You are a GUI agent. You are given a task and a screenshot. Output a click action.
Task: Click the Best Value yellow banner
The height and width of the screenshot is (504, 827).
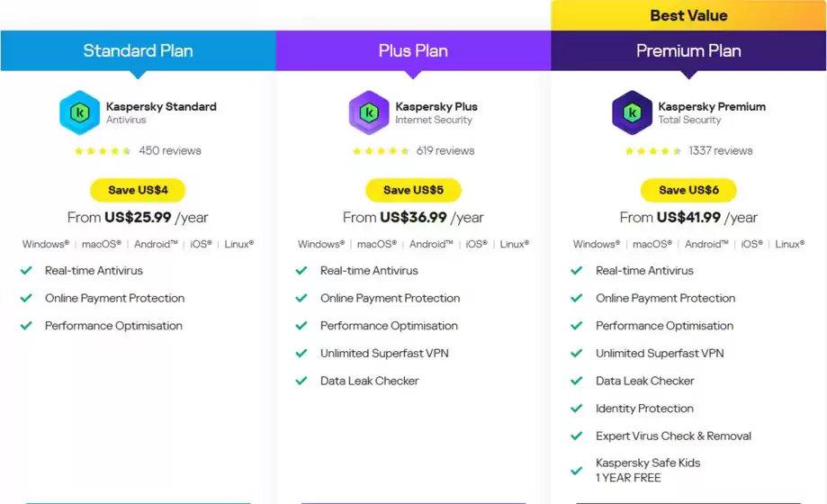(688, 15)
